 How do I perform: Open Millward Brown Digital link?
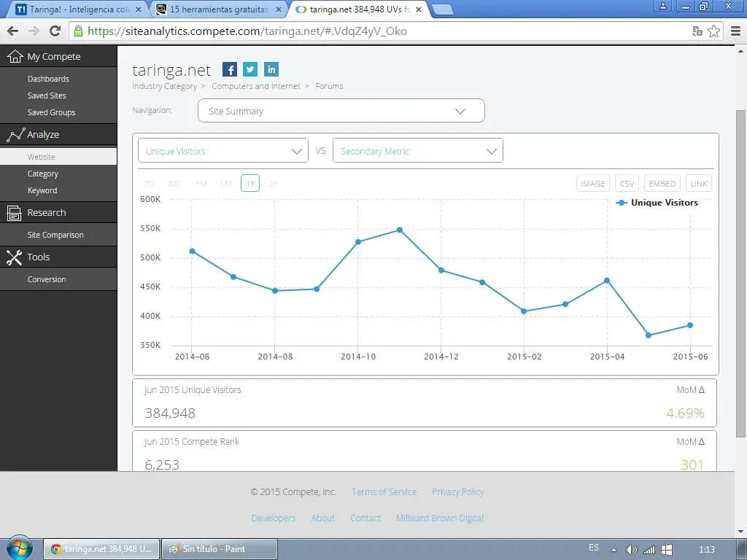click(x=440, y=518)
